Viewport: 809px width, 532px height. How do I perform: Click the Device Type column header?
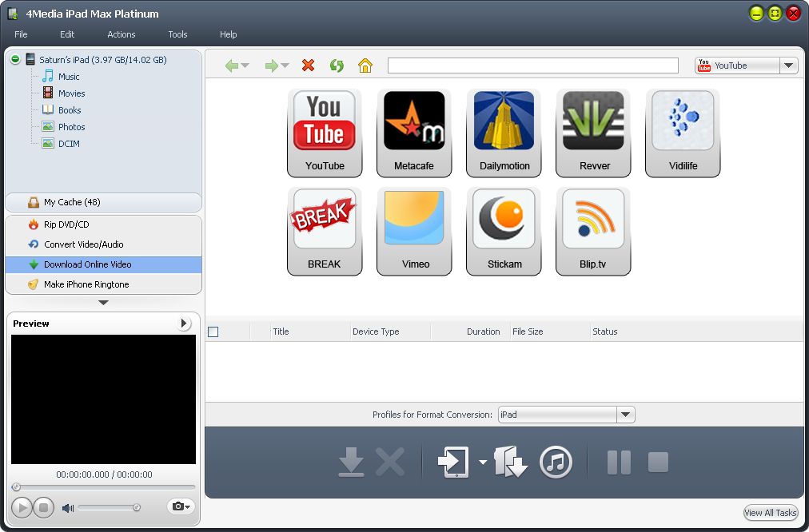coord(390,332)
